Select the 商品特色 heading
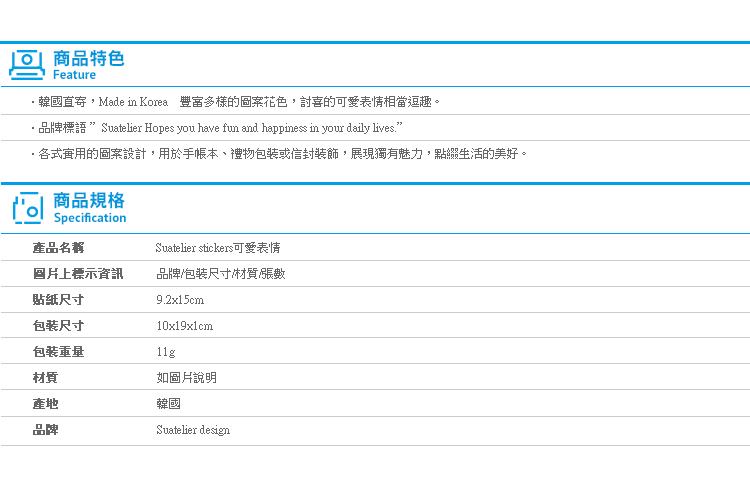The image size is (750, 486). tap(88, 58)
